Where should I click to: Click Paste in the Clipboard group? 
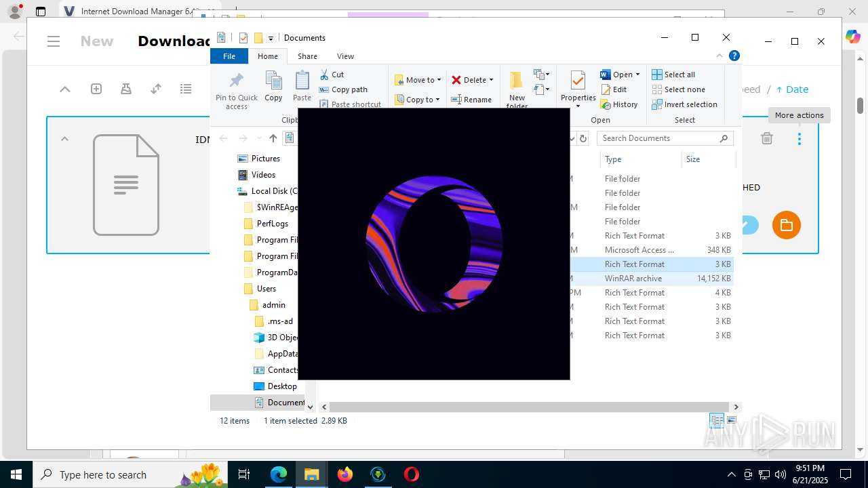coord(302,87)
